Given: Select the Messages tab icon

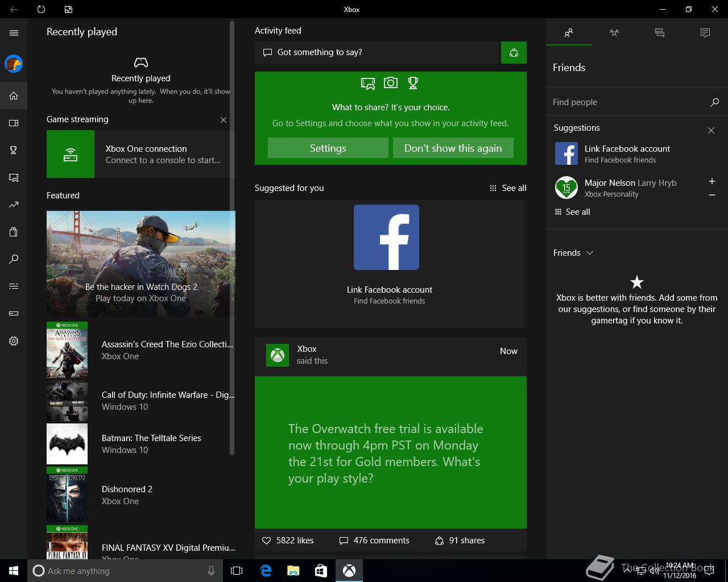Looking at the screenshot, I should 660,33.
